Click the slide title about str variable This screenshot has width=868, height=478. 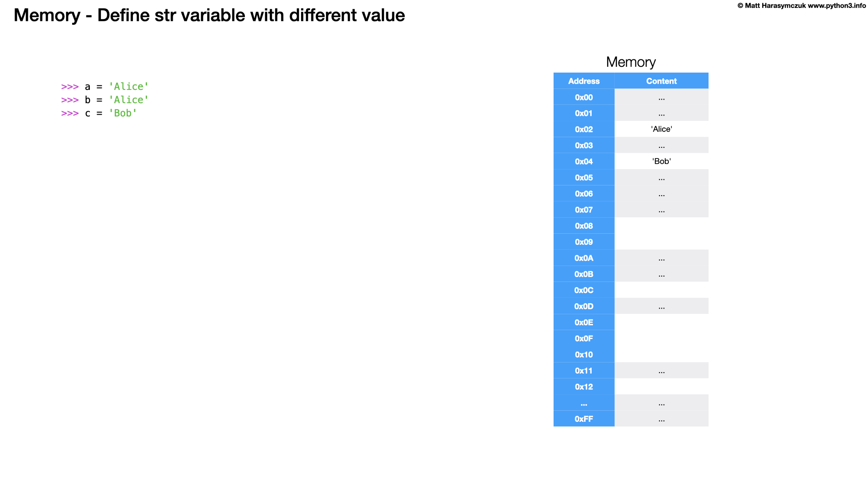click(x=209, y=15)
